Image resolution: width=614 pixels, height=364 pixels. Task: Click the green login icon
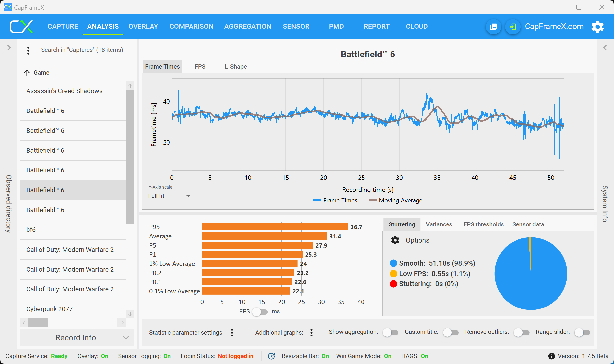[x=513, y=27]
